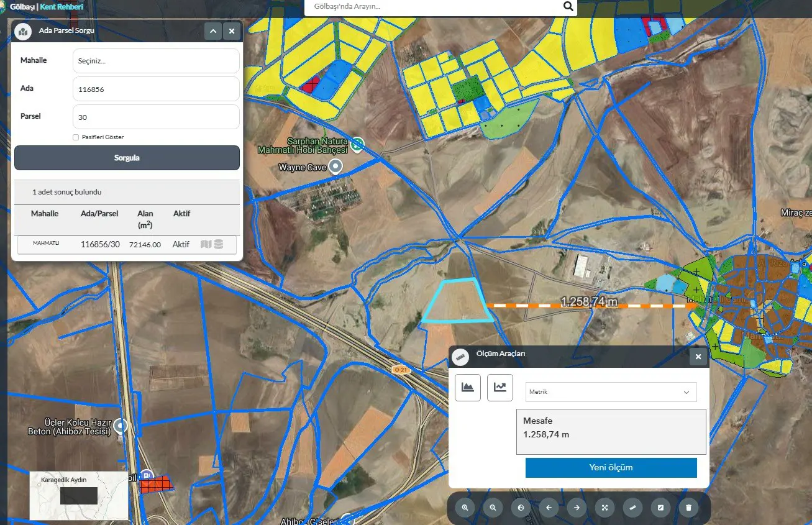Select the area measurement icon

(468, 388)
